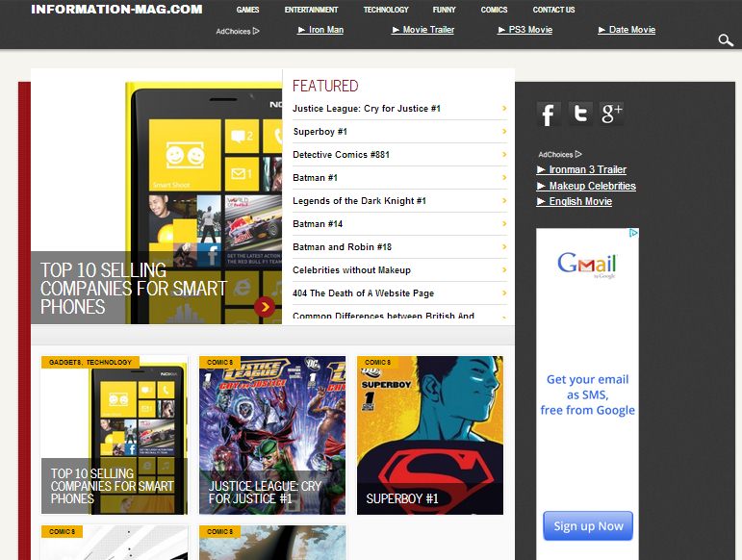Open the Makeup Celebrities link
The height and width of the screenshot is (560, 742).
pyautogui.click(x=586, y=186)
